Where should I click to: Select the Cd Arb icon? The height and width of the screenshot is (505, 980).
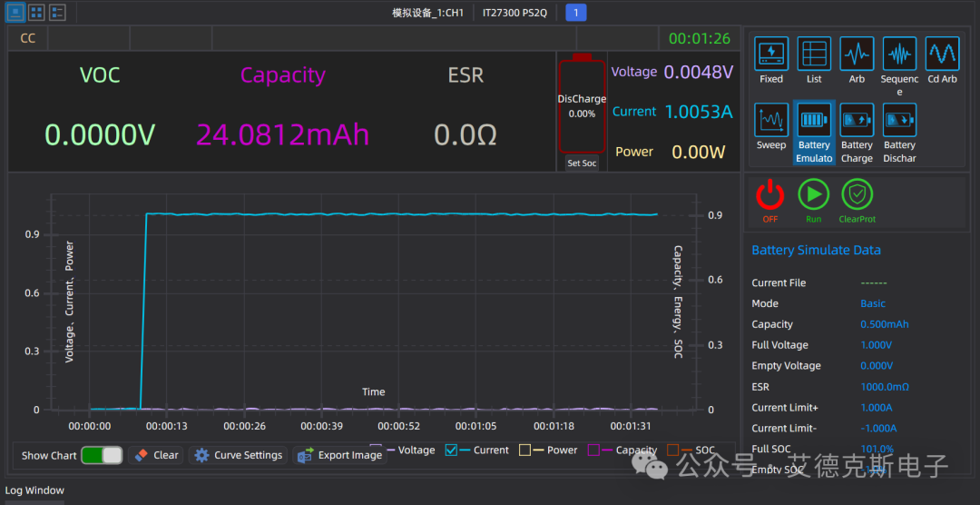942,54
